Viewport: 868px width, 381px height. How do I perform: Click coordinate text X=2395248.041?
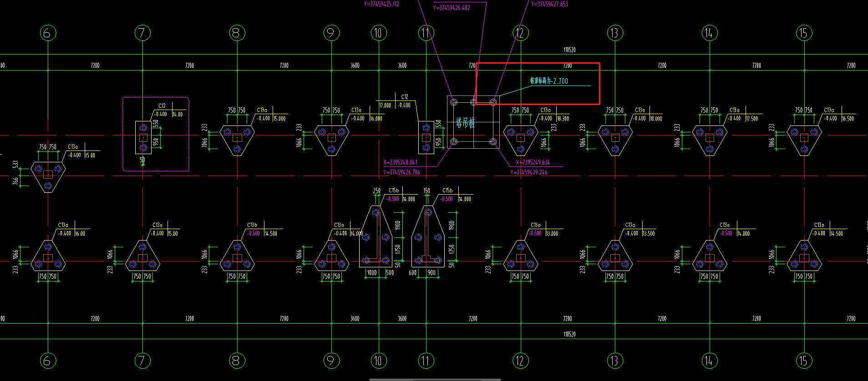point(401,162)
